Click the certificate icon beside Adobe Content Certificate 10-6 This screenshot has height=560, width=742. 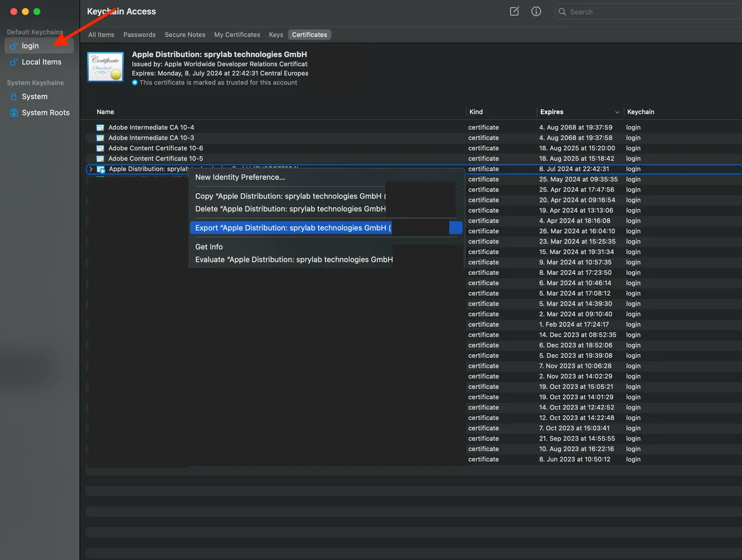(100, 148)
